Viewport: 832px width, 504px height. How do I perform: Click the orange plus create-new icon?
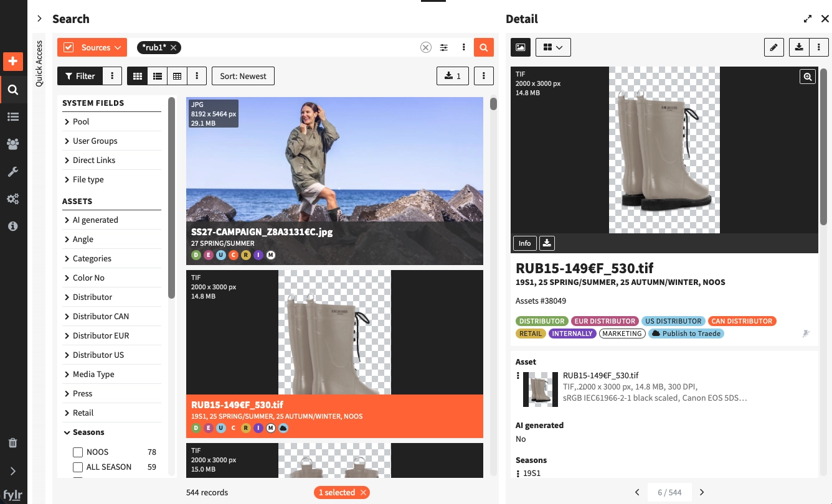[x=12, y=62]
